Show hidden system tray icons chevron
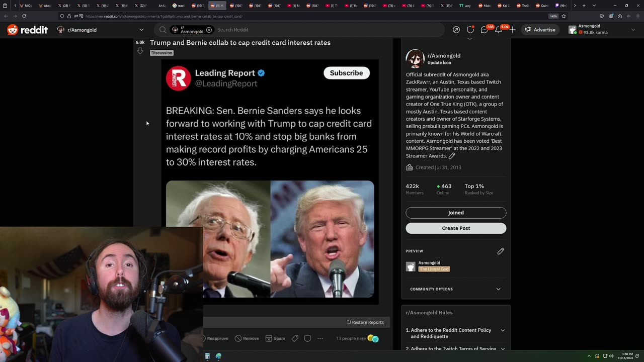 [589, 356]
